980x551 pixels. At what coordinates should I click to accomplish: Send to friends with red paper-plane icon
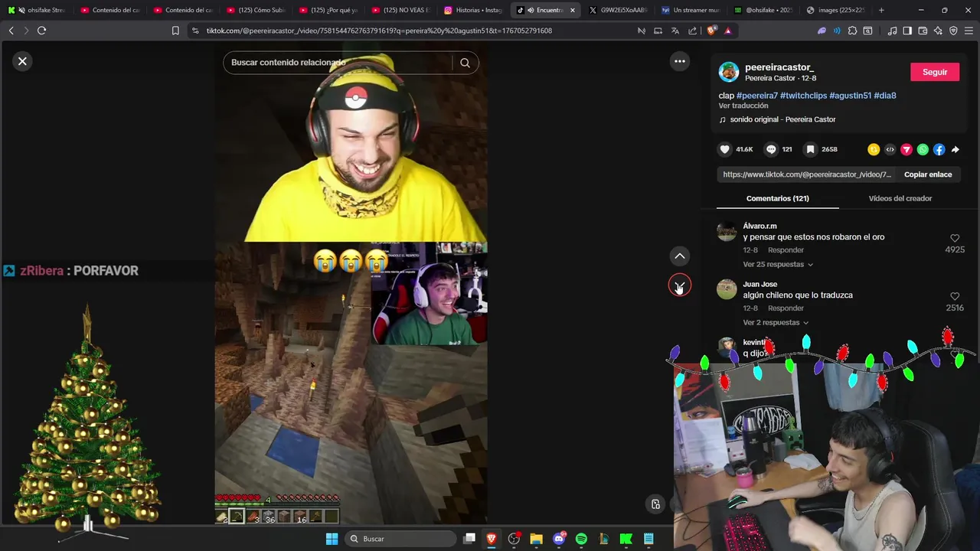(x=906, y=150)
